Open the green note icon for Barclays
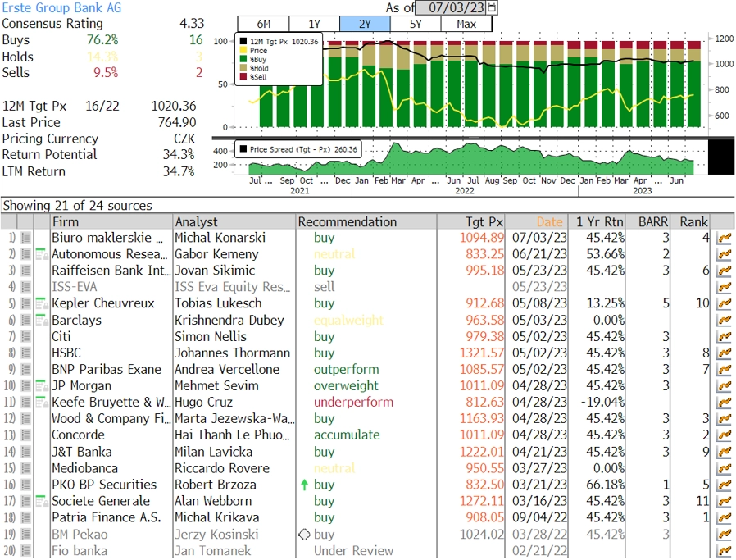 (42, 320)
